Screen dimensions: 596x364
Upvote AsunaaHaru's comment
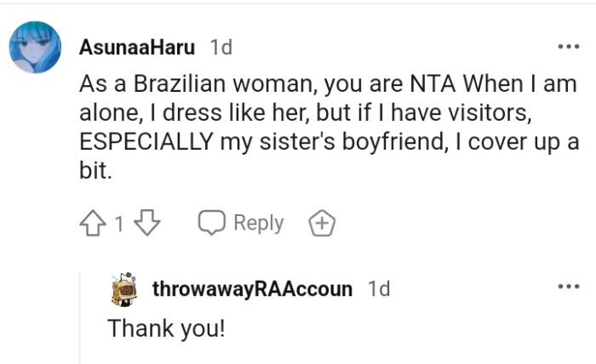point(92,224)
